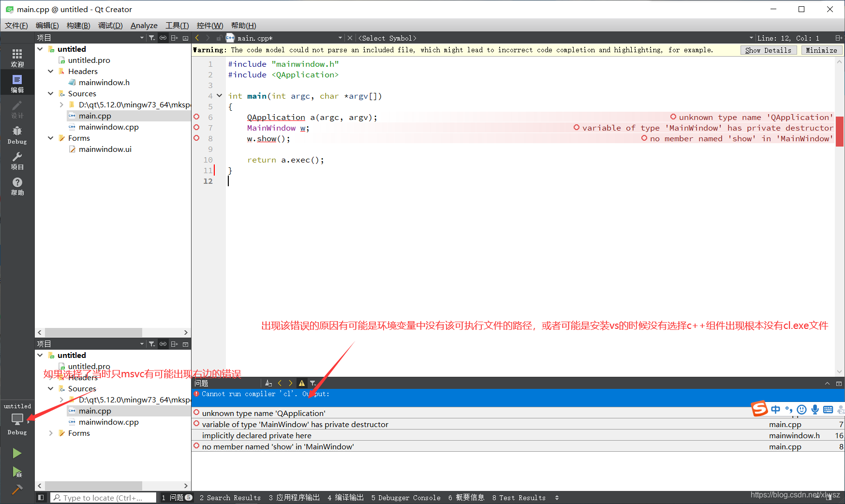
Task: Open the 1 问题 issues tab
Action: point(177,497)
